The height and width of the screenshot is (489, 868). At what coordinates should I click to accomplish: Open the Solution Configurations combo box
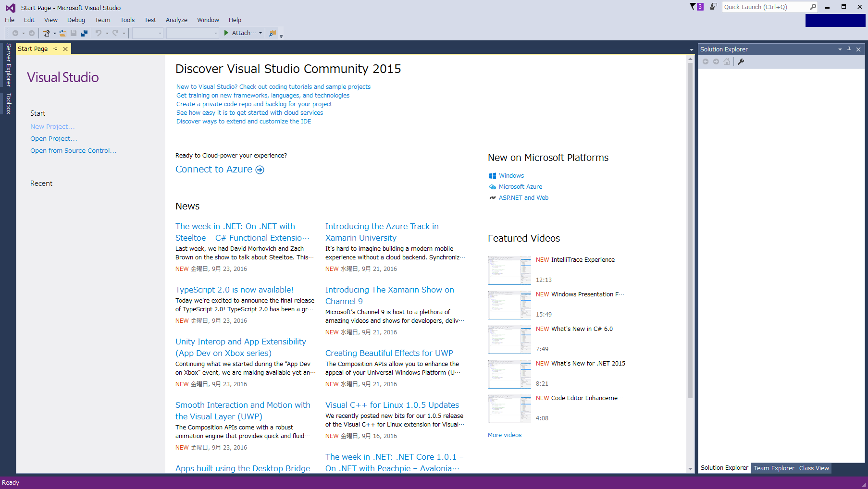[x=148, y=33]
